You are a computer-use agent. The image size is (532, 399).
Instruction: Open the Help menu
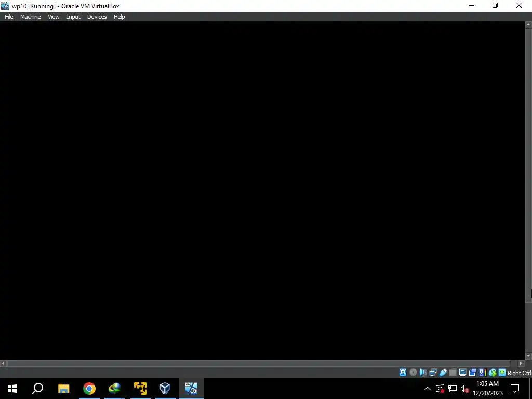(x=119, y=17)
